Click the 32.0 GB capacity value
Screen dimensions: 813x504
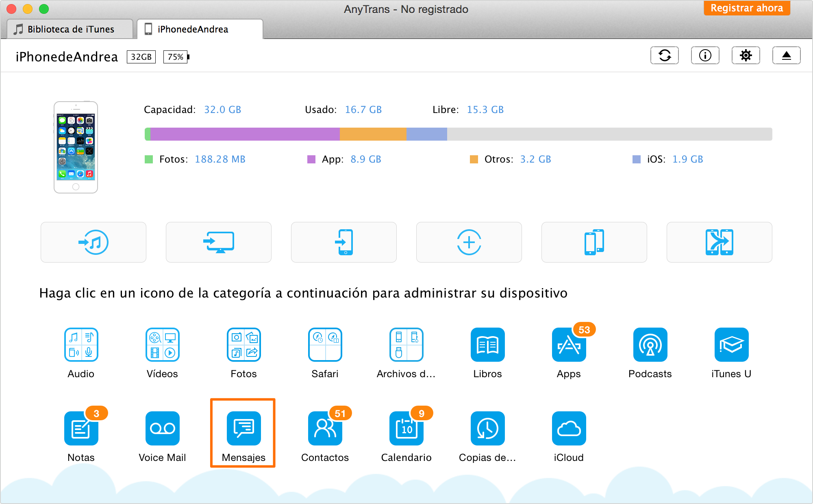(x=223, y=110)
